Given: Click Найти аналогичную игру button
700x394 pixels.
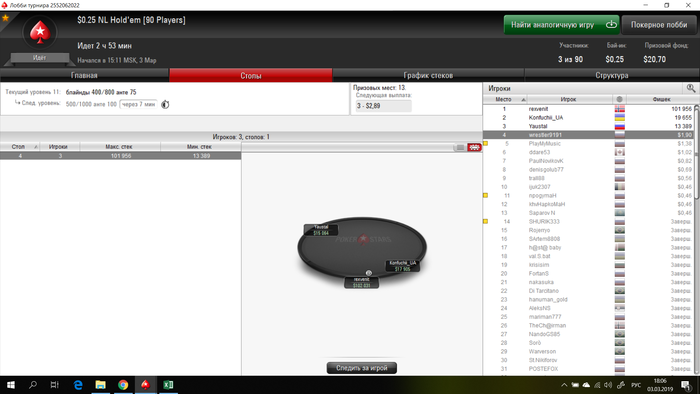Looking at the screenshot, I should click(x=562, y=25).
